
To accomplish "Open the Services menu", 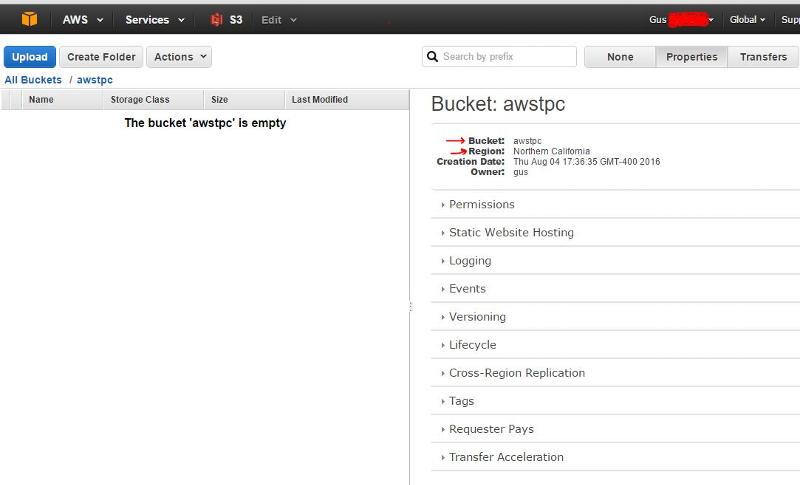I will [155, 20].
